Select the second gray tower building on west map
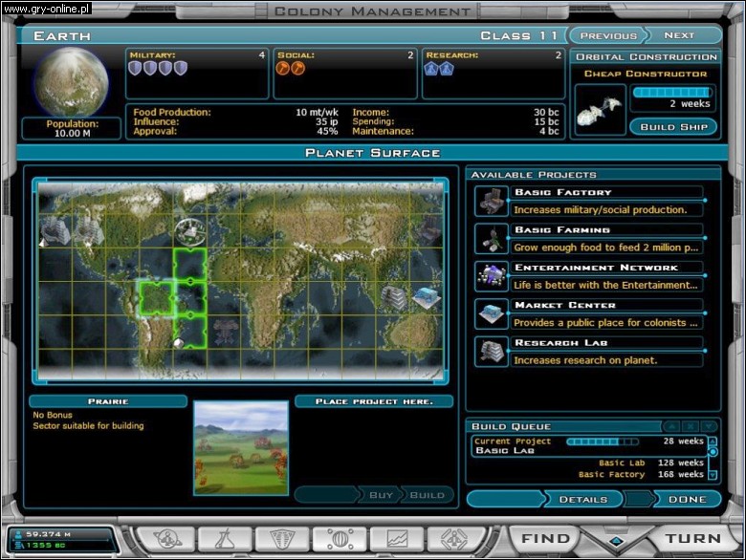Viewport: 746px width, 560px height. tap(89, 230)
